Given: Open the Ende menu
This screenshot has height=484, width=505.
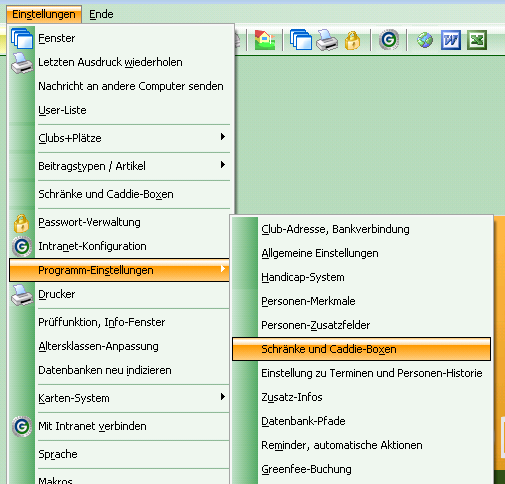Looking at the screenshot, I should pos(101,14).
